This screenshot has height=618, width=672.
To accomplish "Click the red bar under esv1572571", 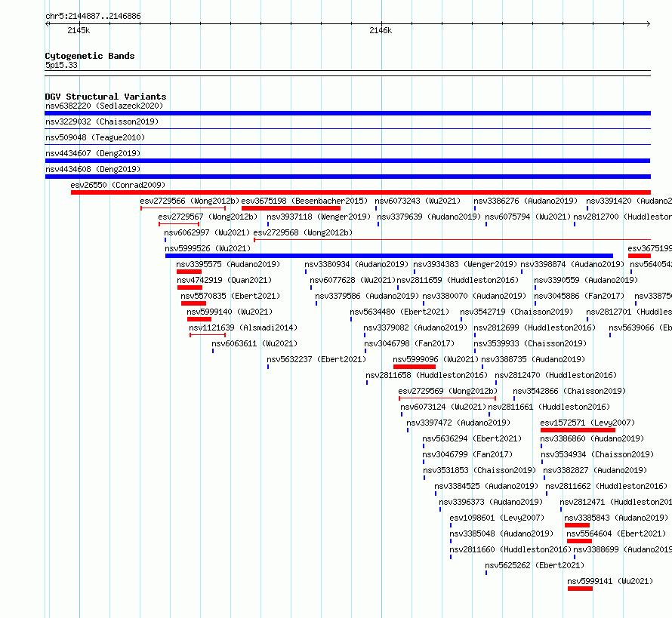I will [578, 430].
